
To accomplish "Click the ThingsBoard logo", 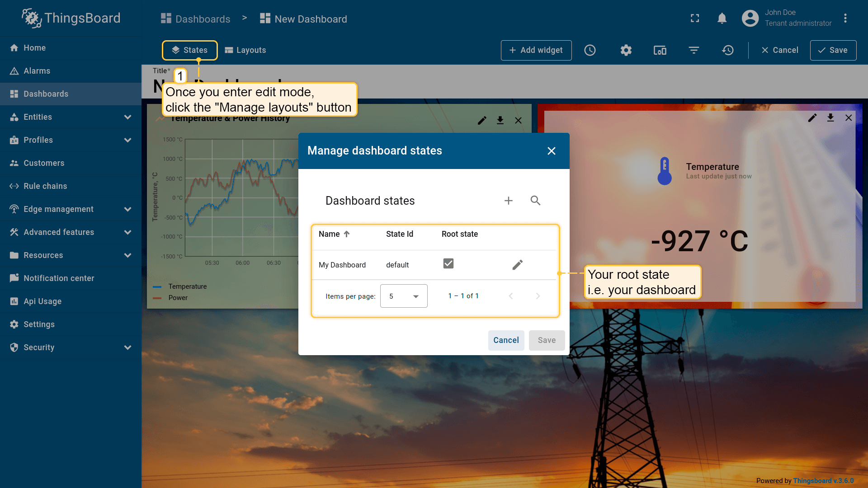I will click(x=71, y=18).
